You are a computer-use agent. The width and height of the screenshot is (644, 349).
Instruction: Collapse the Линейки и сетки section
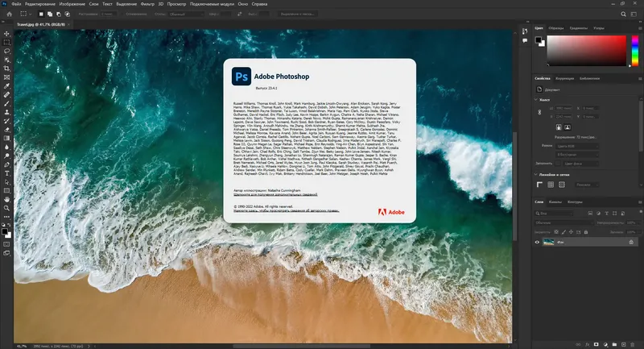(536, 174)
